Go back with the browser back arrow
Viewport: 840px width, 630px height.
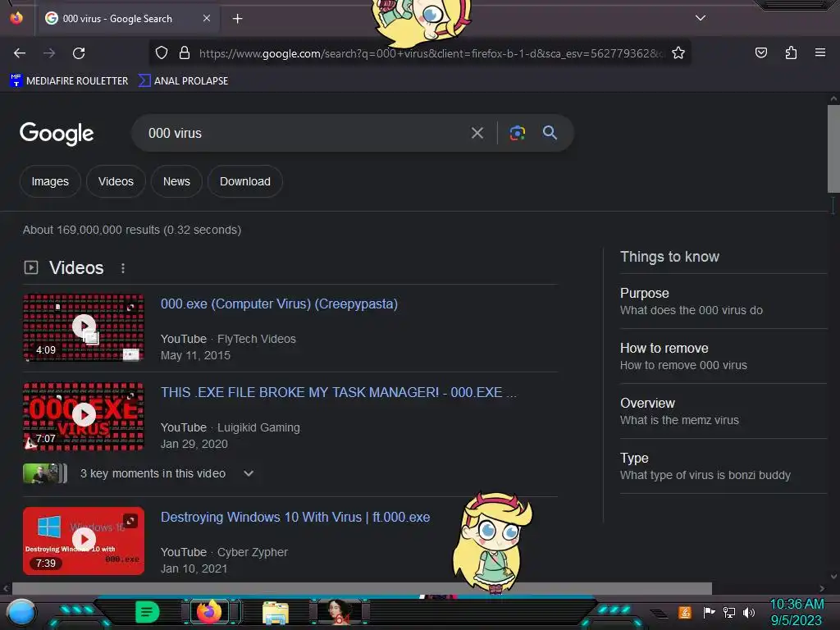20,53
